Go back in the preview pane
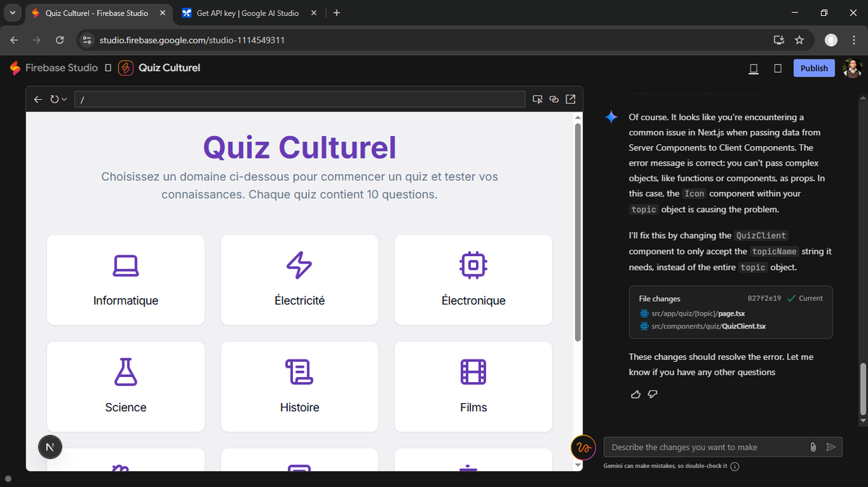The width and height of the screenshot is (868, 487). click(38, 99)
